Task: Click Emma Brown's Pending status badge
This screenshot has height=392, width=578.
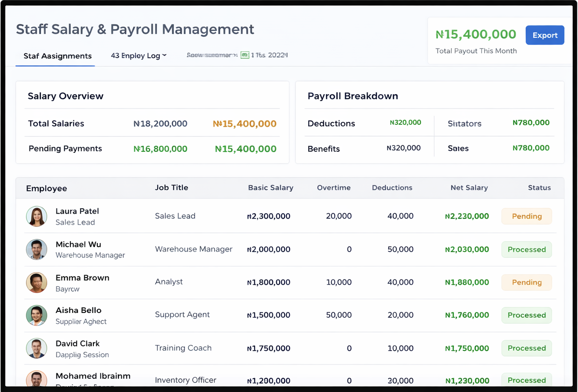Action: click(x=526, y=282)
